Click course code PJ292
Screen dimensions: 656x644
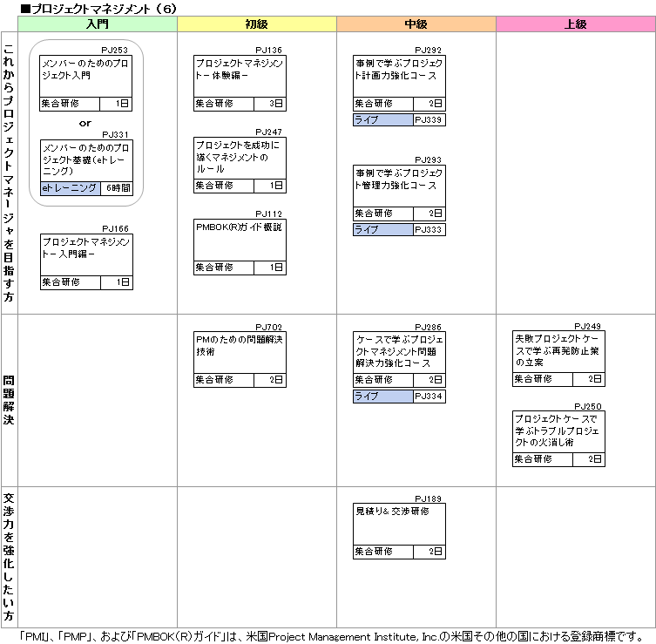coord(428,51)
